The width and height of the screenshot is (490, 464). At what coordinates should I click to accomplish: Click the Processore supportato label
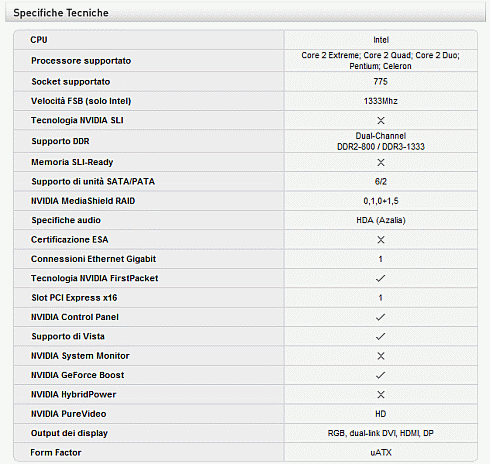[x=81, y=61]
